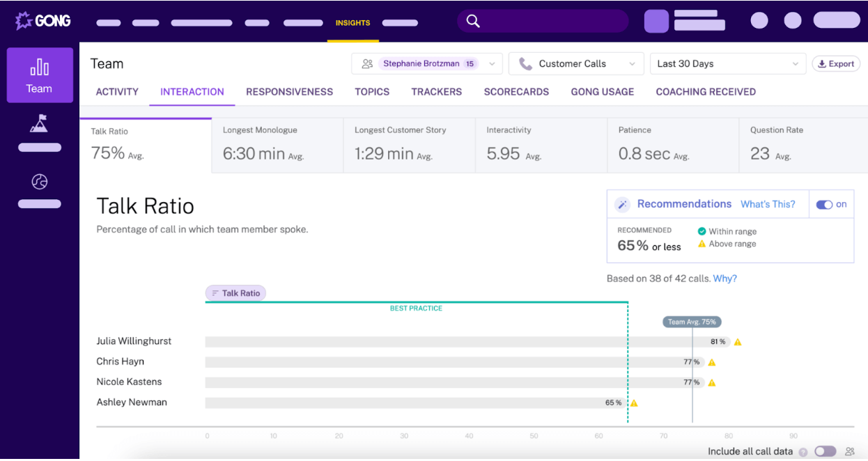Screen dimensions: 868x461
Task: Turn off the Recommendations toggle
Action: pyautogui.click(x=824, y=205)
